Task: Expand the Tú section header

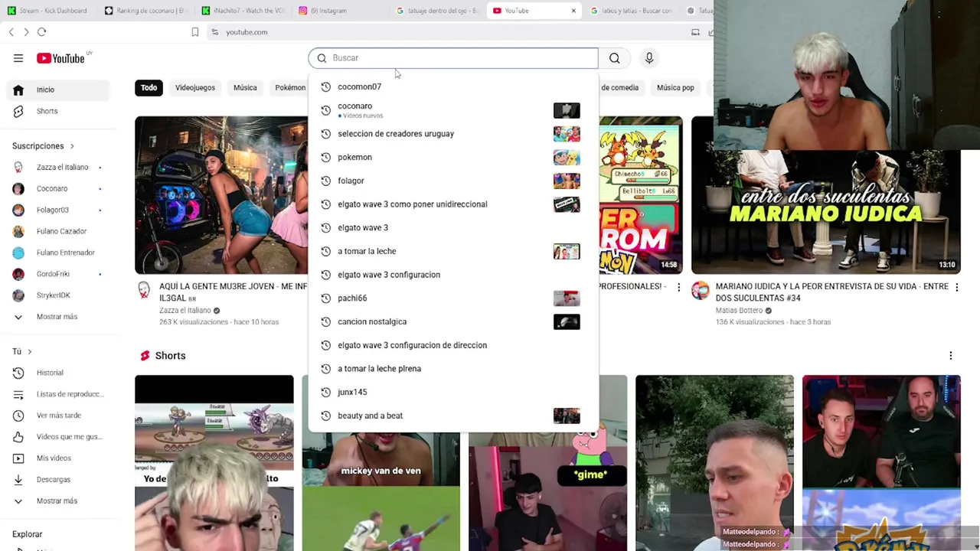Action: tap(21, 351)
